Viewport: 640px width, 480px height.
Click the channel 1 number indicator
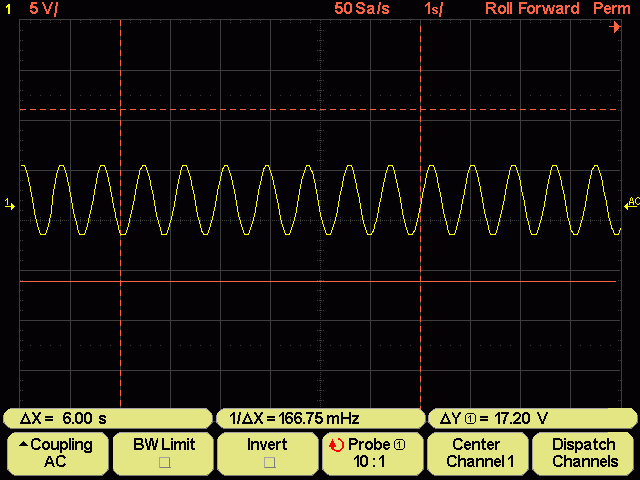pyautogui.click(x=8, y=9)
